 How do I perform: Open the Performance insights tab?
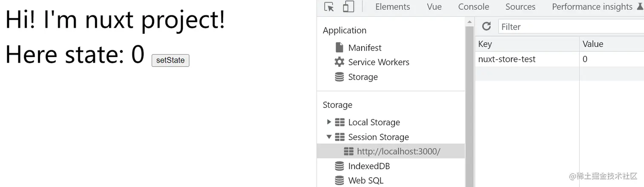click(592, 7)
